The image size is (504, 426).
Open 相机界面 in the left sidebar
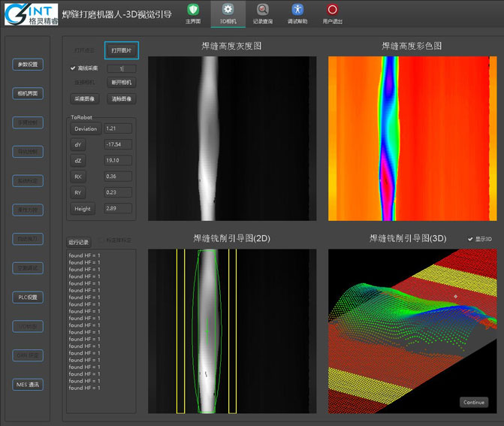point(28,94)
